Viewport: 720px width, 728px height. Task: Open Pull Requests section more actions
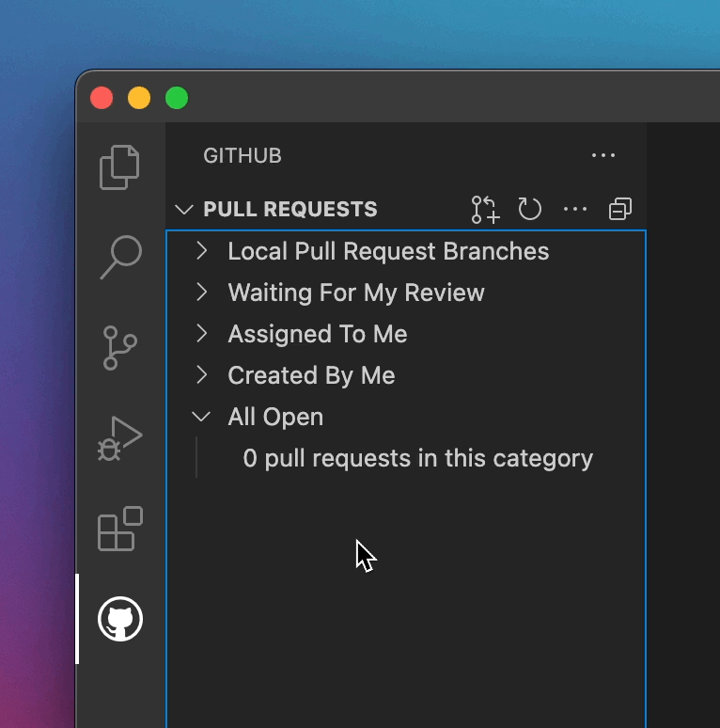click(x=575, y=209)
